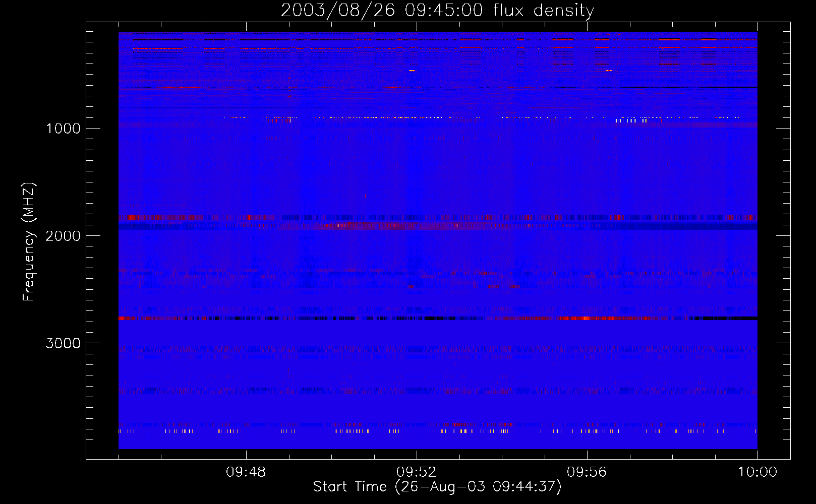
Task: Click the 09:56 time tick label
Action: click(x=587, y=472)
